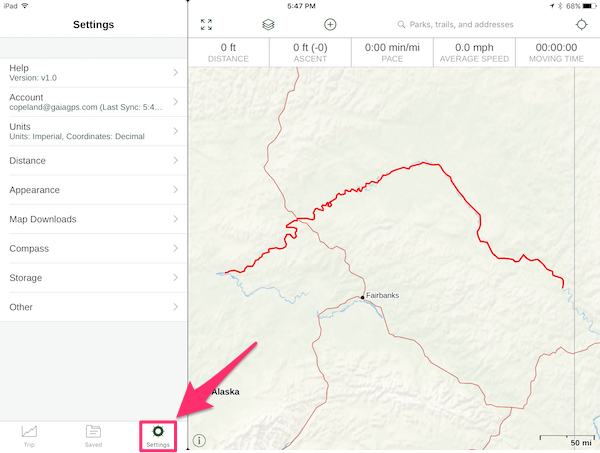Tap the Fairbanks city marker
The width and height of the screenshot is (600, 453).
click(362, 297)
